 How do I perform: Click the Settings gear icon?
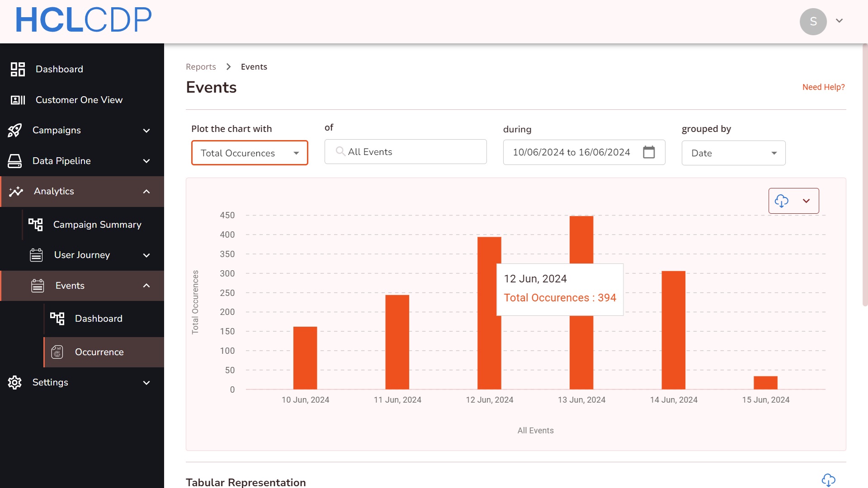point(14,382)
